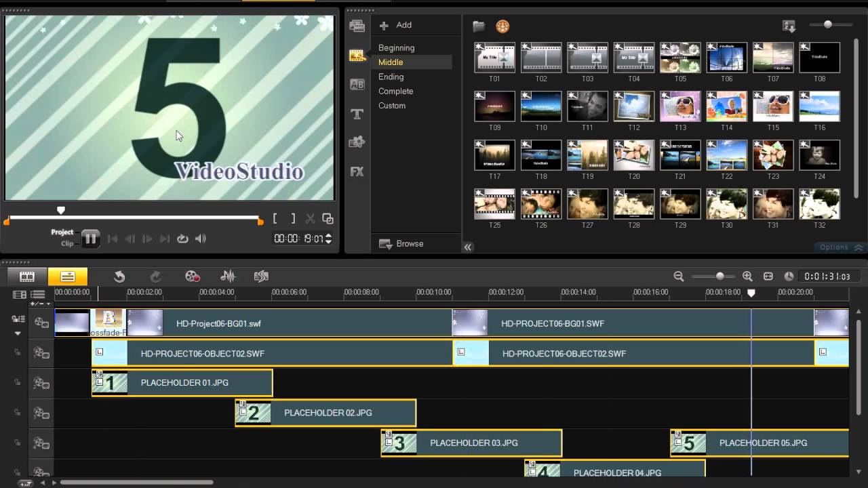This screenshot has height=488, width=868.
Task: Jump to start with Home button
Action: 113,239
